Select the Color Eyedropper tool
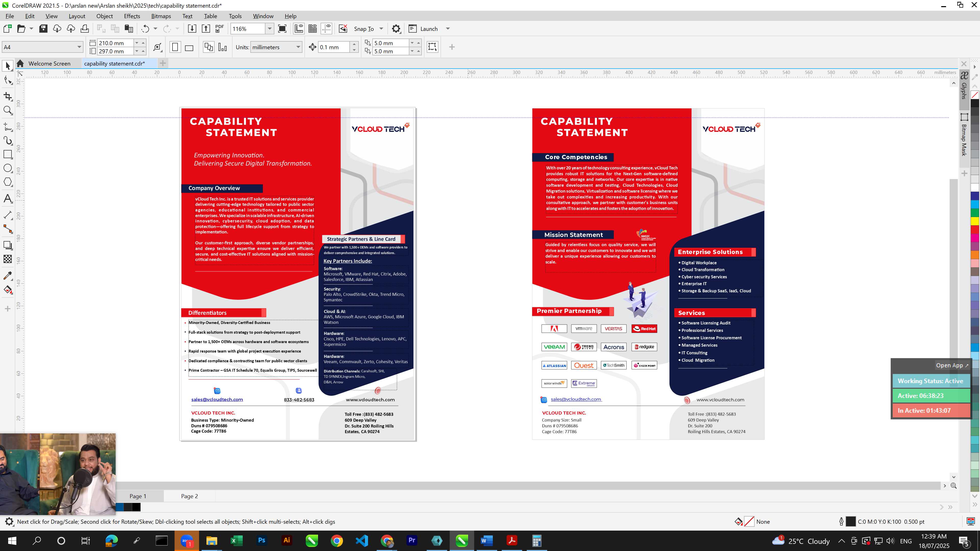The width and height of the screenshot is (980, 551). (8, 276)
